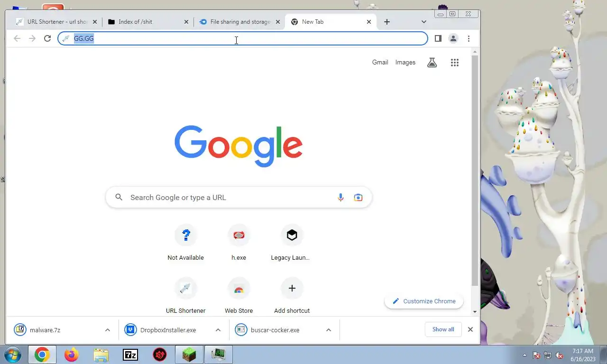607x364 pixels.
Task: Open the tab search chevron
Action: (423, 22)
